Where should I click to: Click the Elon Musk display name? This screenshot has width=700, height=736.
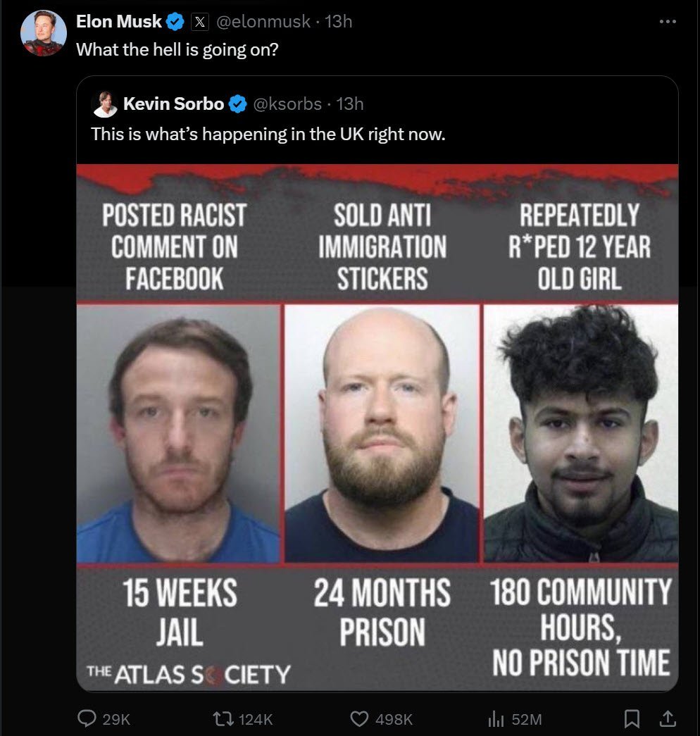(119, 22)
